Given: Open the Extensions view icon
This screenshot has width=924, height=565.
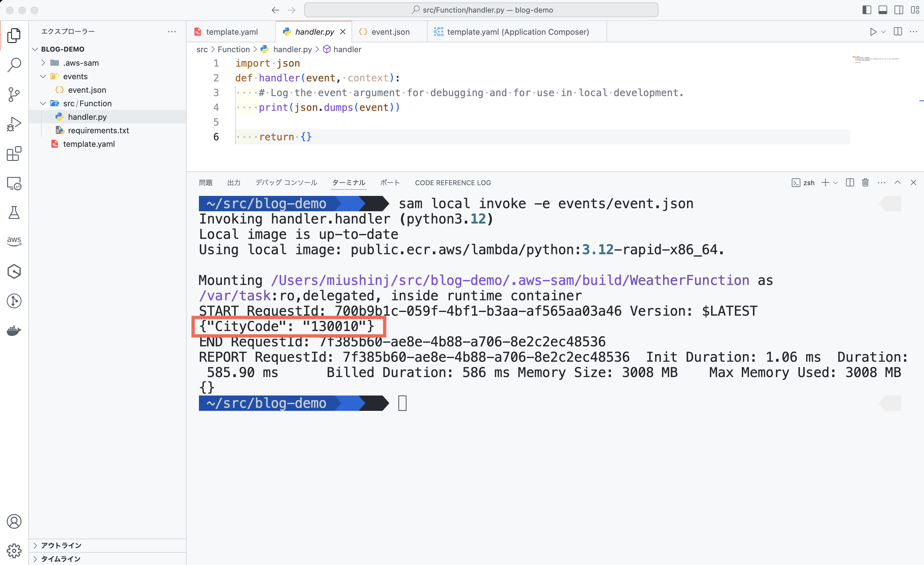Looking at the screenshot, I should coord(14,154).
